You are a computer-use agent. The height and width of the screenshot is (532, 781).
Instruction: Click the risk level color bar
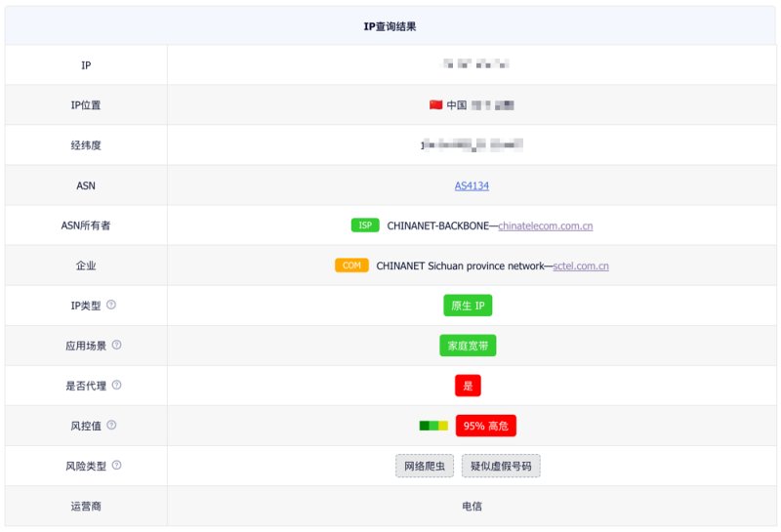(433, 426)
